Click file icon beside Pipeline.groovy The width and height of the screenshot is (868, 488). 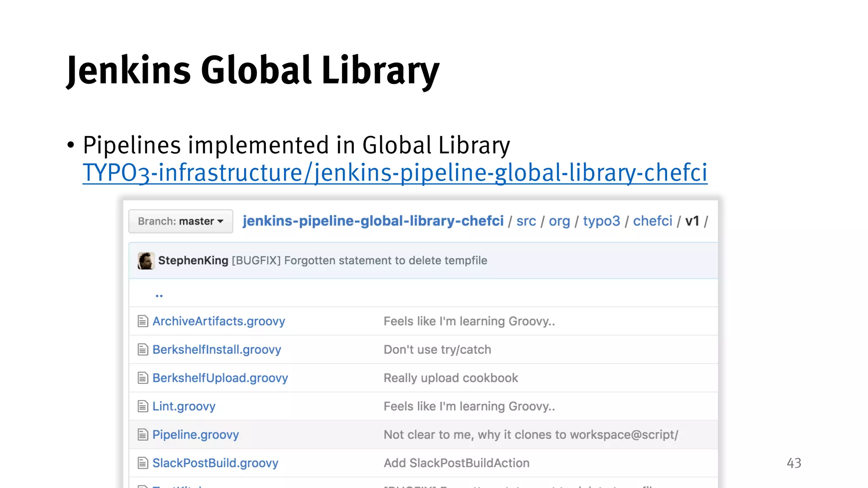click(143, 435)
